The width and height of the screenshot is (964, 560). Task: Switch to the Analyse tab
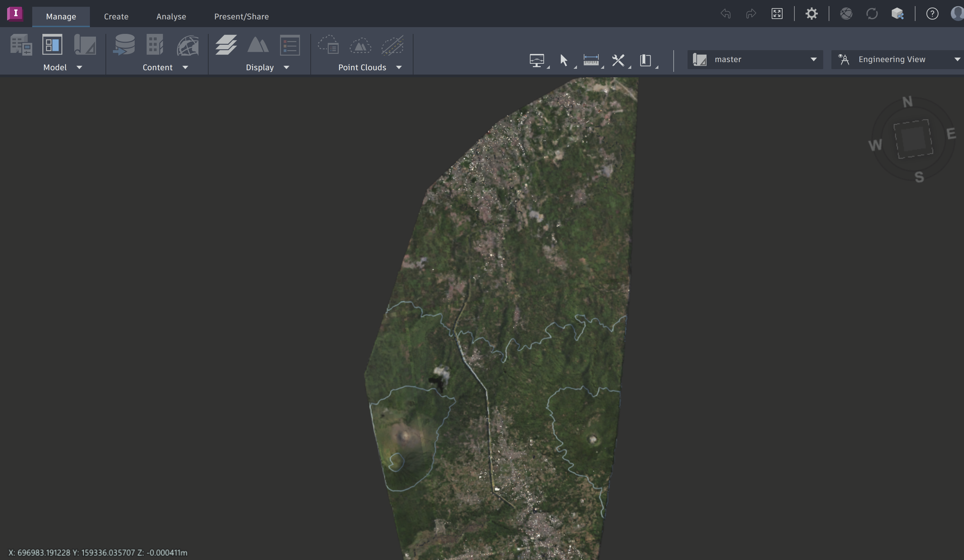click(171, 16)
